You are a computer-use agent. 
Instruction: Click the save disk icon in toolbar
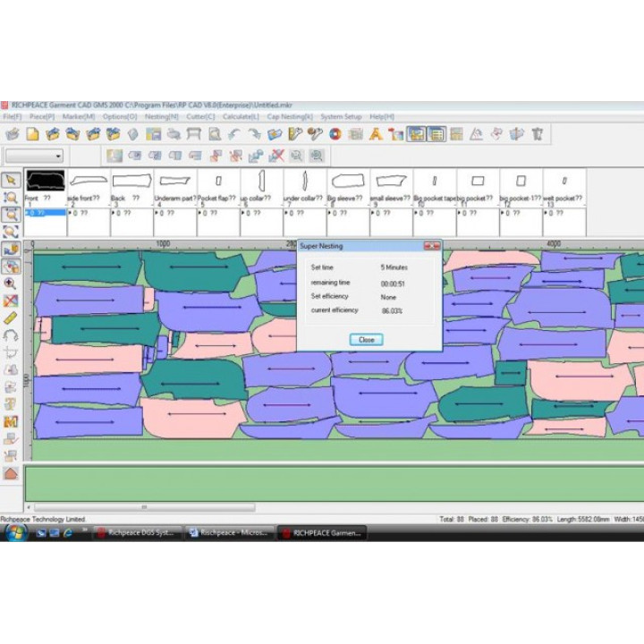click(x=154, y=134)
